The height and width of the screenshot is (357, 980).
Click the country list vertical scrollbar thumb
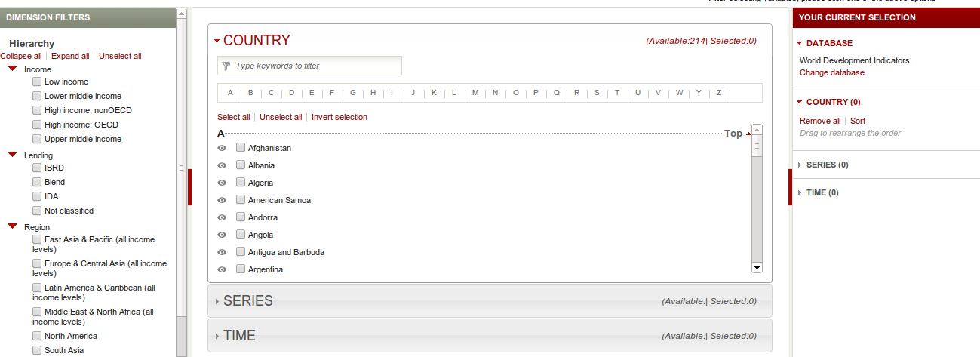(757, 146)
